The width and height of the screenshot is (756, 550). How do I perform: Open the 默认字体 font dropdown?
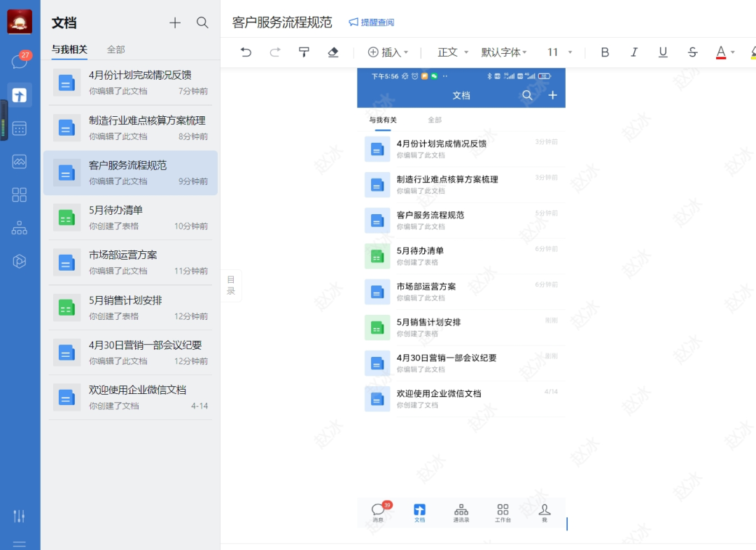[x=503, y=52]
